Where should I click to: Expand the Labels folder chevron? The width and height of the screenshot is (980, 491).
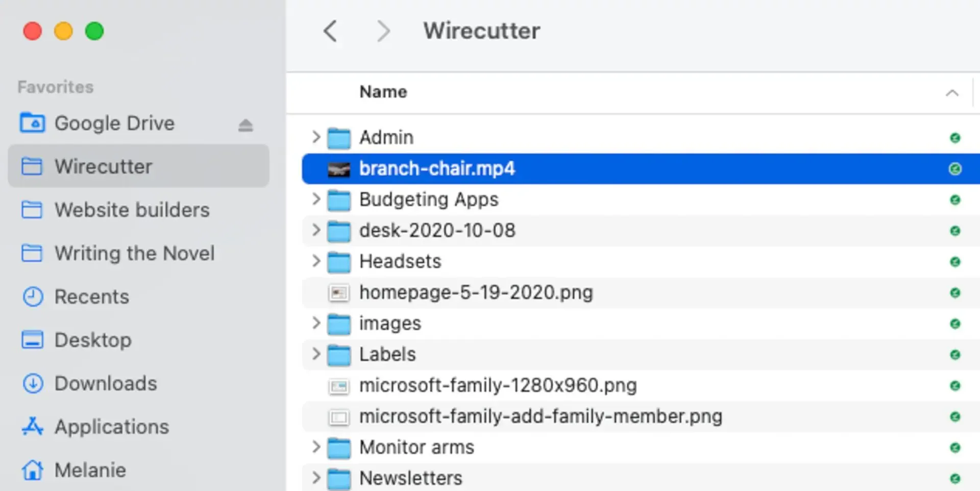pyautogui.click(x=316, y=354)
